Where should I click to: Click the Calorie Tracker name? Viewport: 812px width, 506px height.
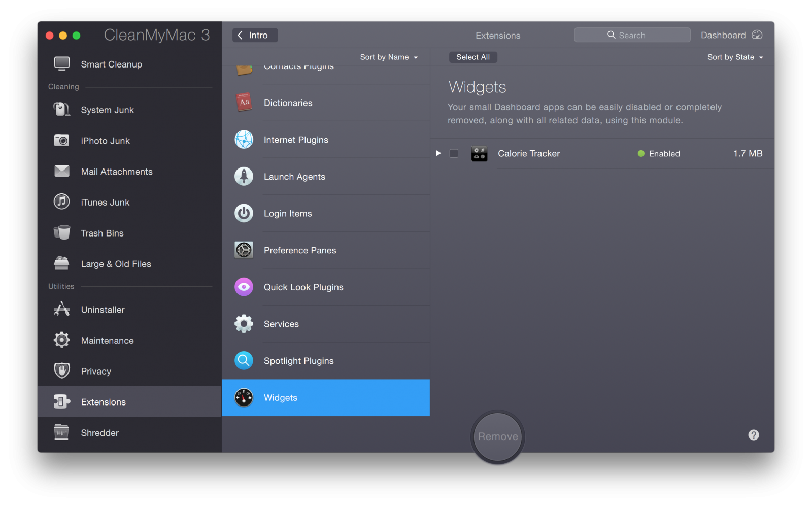[x=529, y=153]
